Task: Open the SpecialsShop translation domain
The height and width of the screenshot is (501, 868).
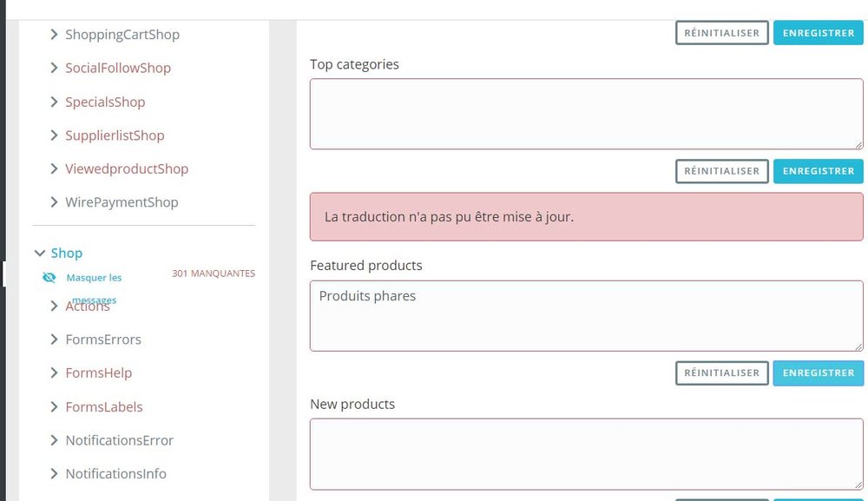Action: (x=105, y=102)
